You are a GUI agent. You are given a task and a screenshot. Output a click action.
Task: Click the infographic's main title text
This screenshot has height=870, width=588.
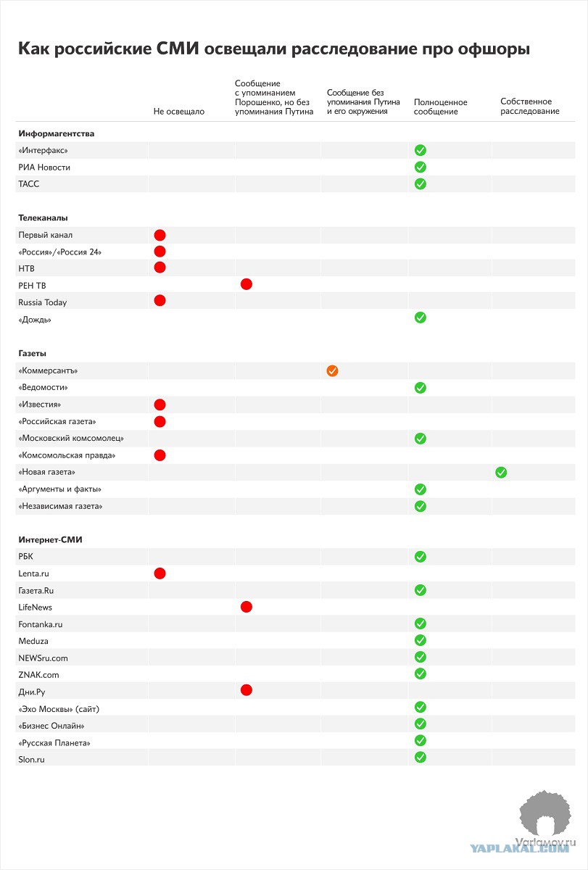(274, 49)
